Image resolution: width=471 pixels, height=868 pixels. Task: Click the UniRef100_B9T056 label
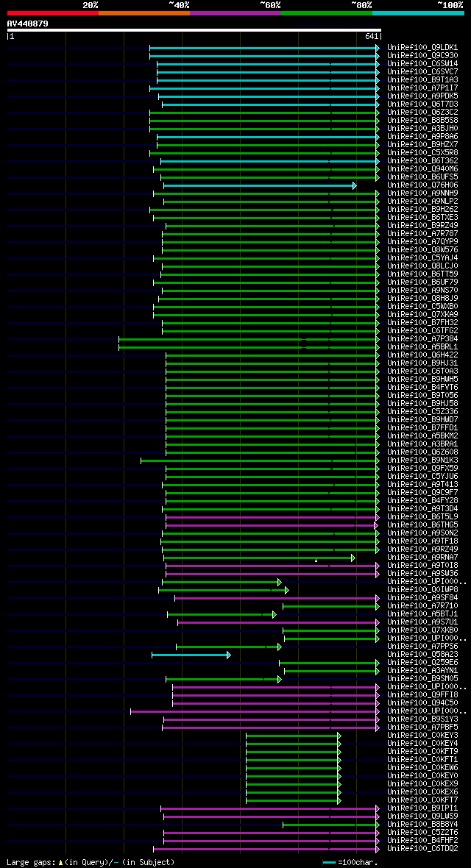point(422,395)
